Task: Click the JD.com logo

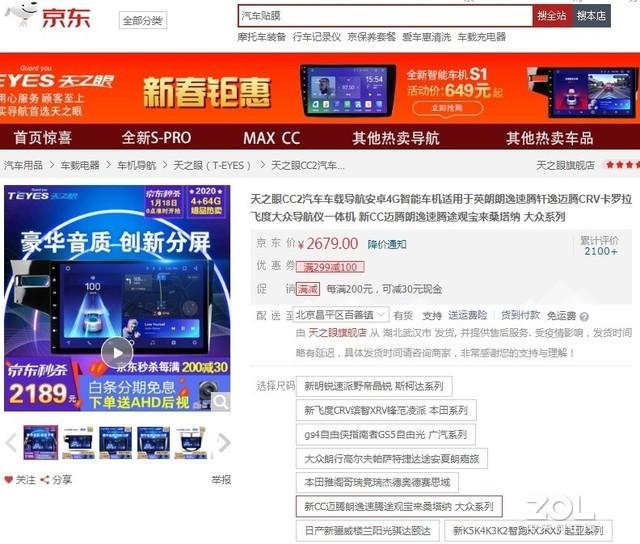Action: [x=48, y=16]
